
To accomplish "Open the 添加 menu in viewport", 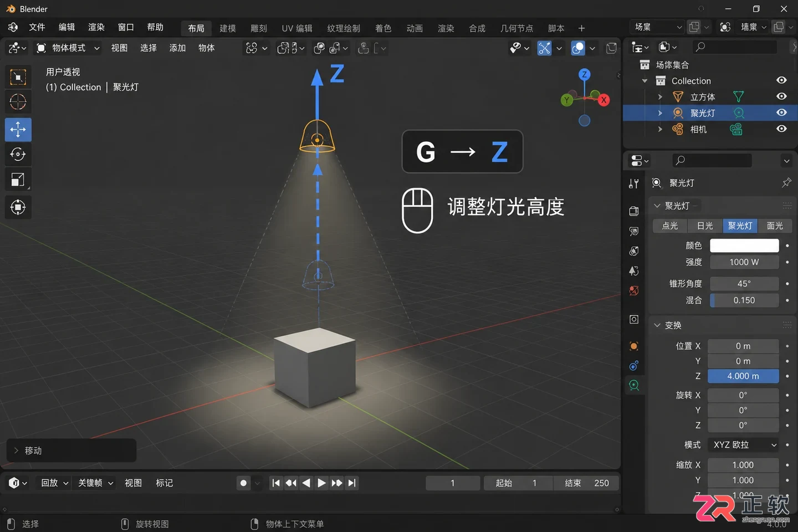I will click(x=177, y=48).
